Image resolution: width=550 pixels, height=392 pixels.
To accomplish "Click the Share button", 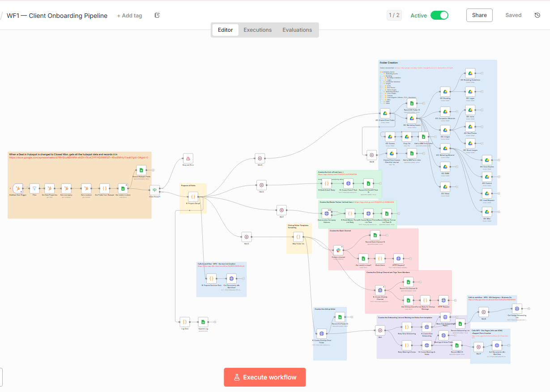I will tap(479, 15).
